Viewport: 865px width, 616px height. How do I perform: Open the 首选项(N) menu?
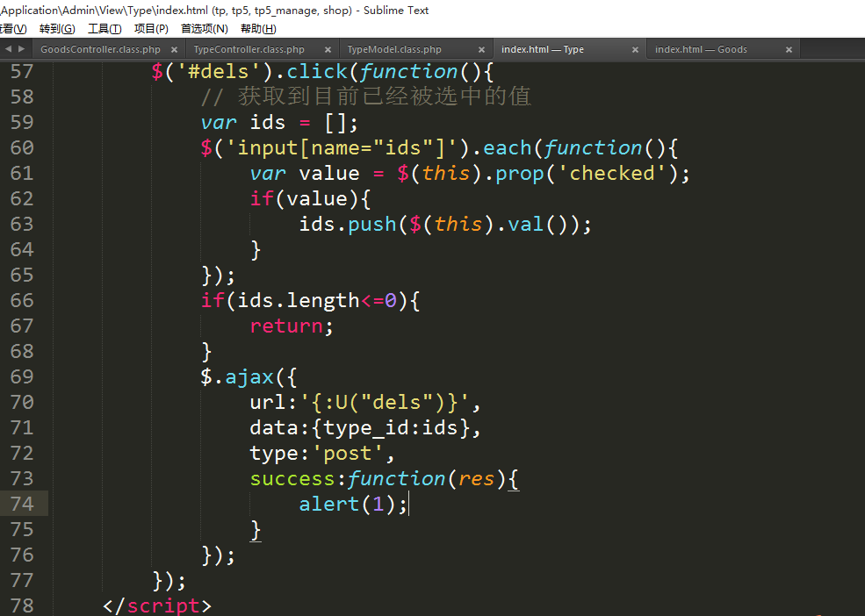coord(204,29)
